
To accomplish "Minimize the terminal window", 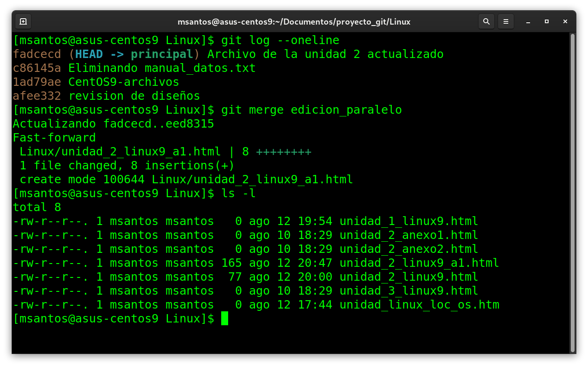I will point(528,21).
